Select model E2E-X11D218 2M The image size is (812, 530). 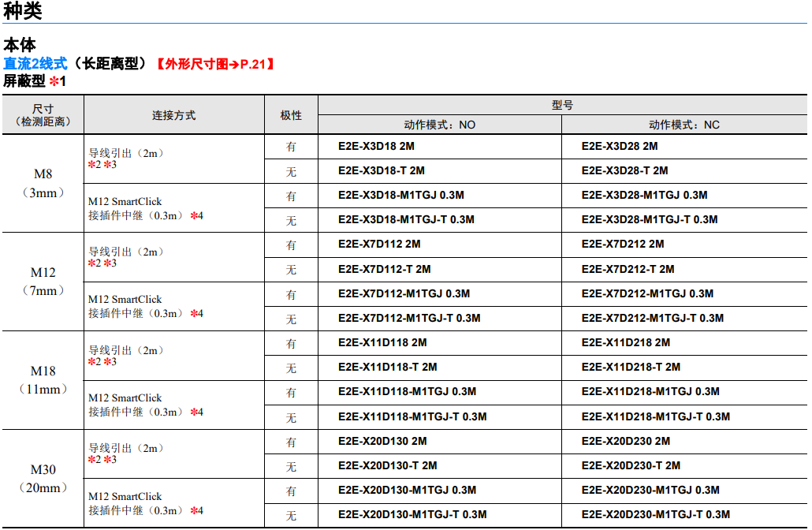[x=626, y=342]
